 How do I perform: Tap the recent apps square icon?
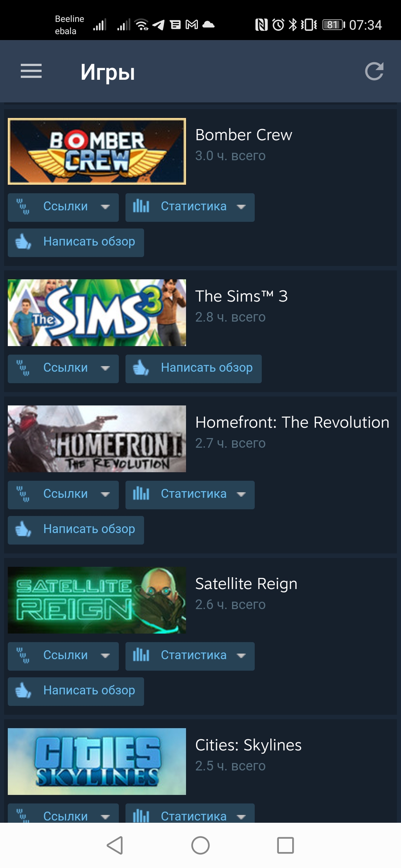[286, 845]
